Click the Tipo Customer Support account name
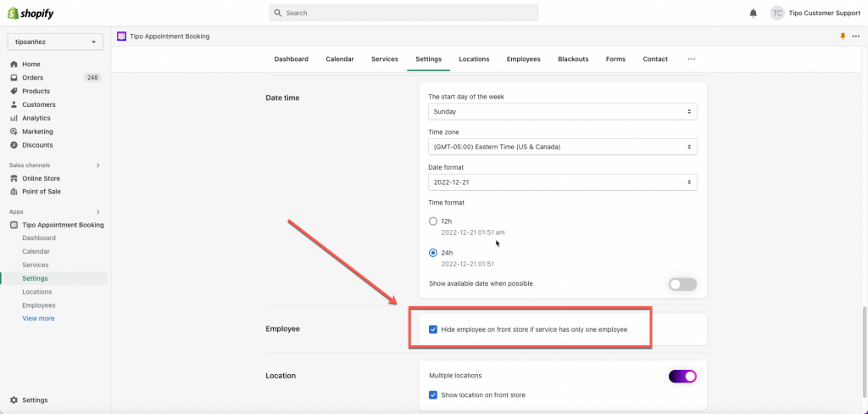Viewport: 868px width, 414px height. coord(824,13)
